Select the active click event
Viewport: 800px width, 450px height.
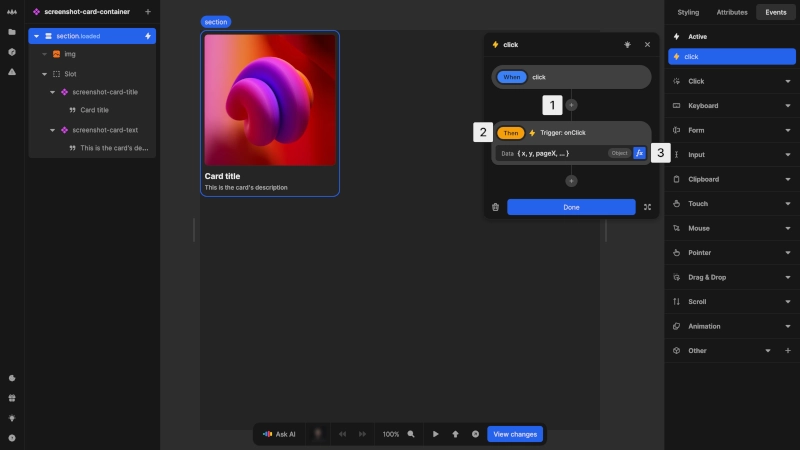point(732,57)
